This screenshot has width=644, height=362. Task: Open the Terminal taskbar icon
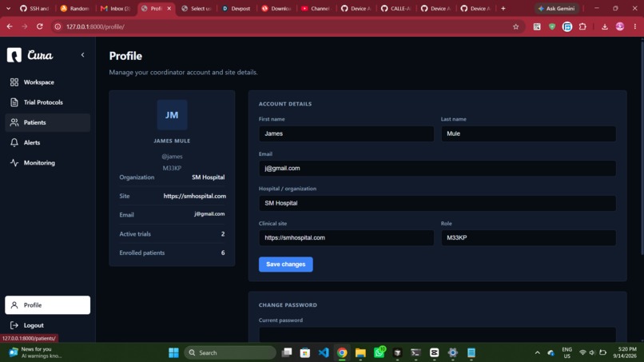(415, 352)
